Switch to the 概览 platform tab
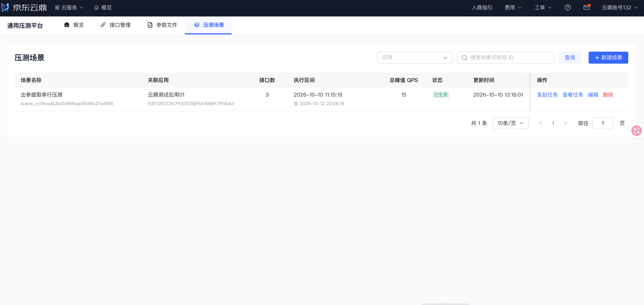Screen dimensions: 644x305 pos(74,25)
